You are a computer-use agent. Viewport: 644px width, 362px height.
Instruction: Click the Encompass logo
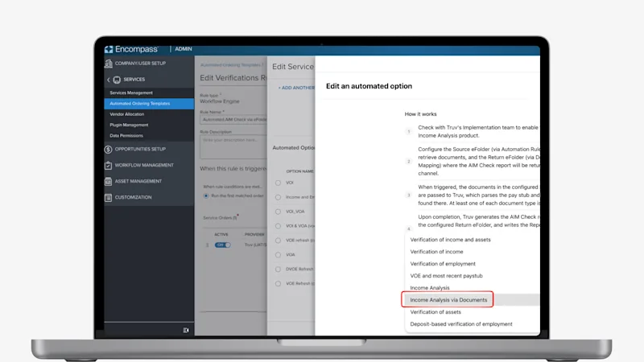[x=131, y=49]
